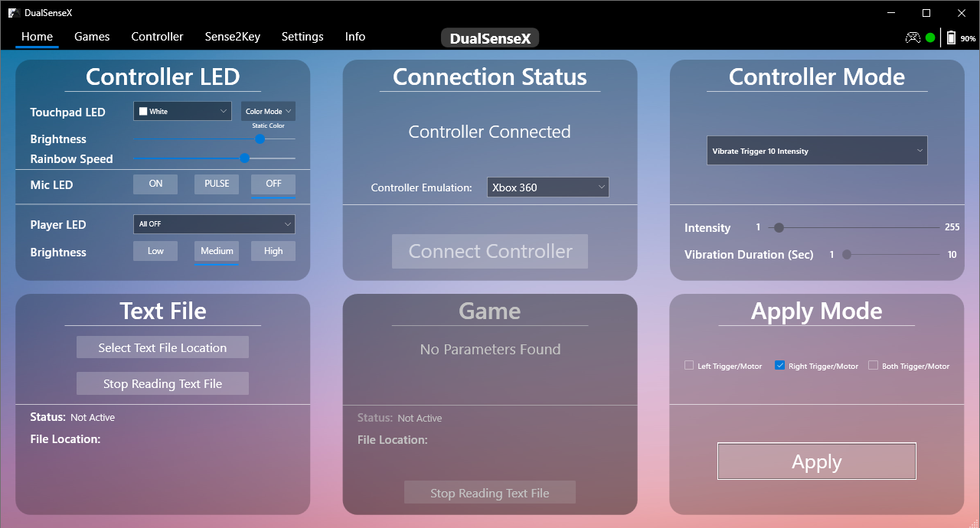Set Player LED brightness to Low

155,251
